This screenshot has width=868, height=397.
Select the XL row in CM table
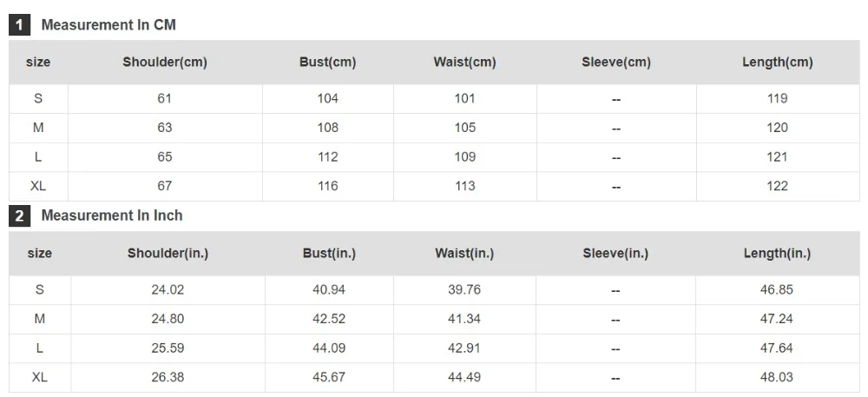click(434, 186)
